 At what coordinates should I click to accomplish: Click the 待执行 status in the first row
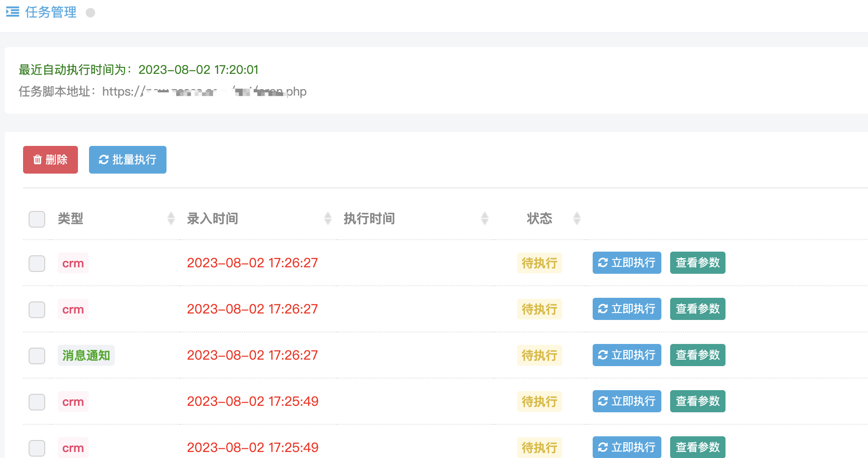click(540, 263)
